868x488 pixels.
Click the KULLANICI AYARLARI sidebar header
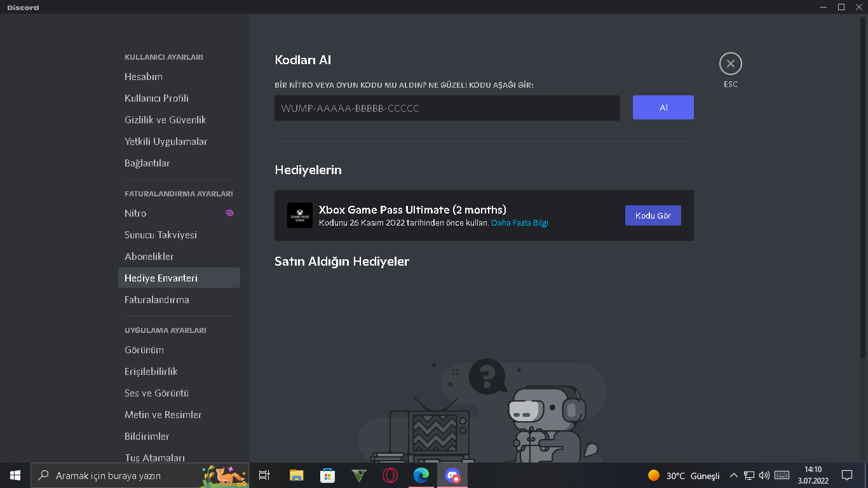coord(164,57)
